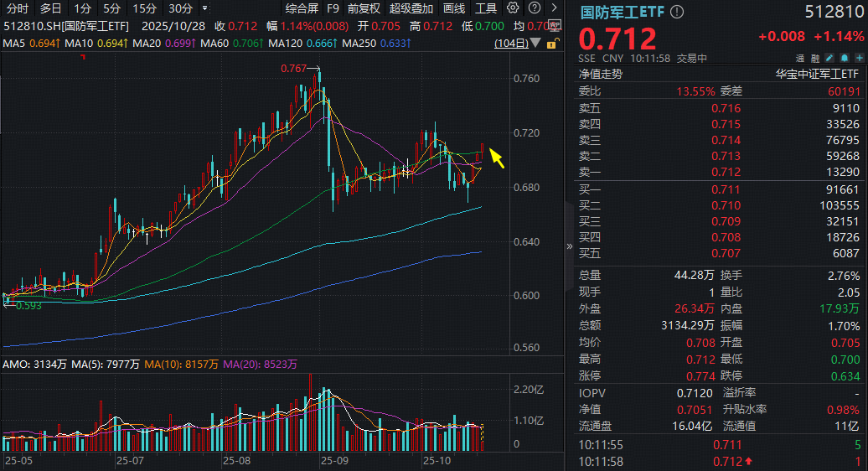Click the 卖一 ask price row

(721, 173)
